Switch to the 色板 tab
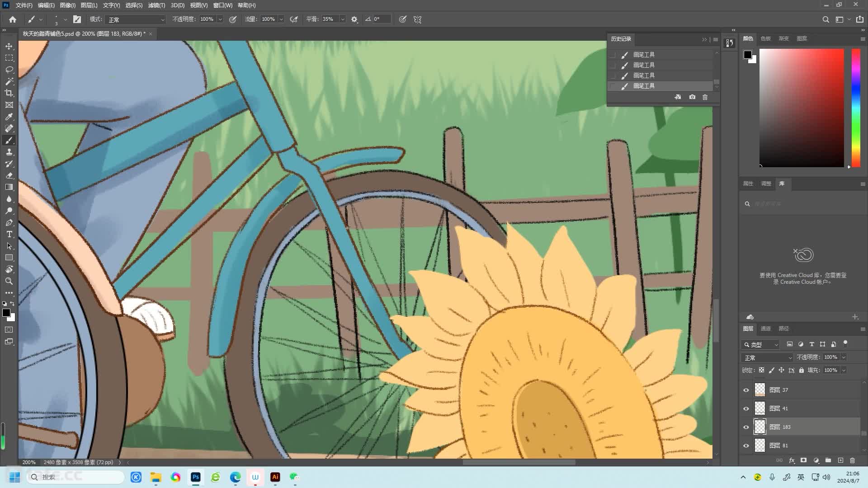Viewport: 868px width, 488px height. click(765, 38)
